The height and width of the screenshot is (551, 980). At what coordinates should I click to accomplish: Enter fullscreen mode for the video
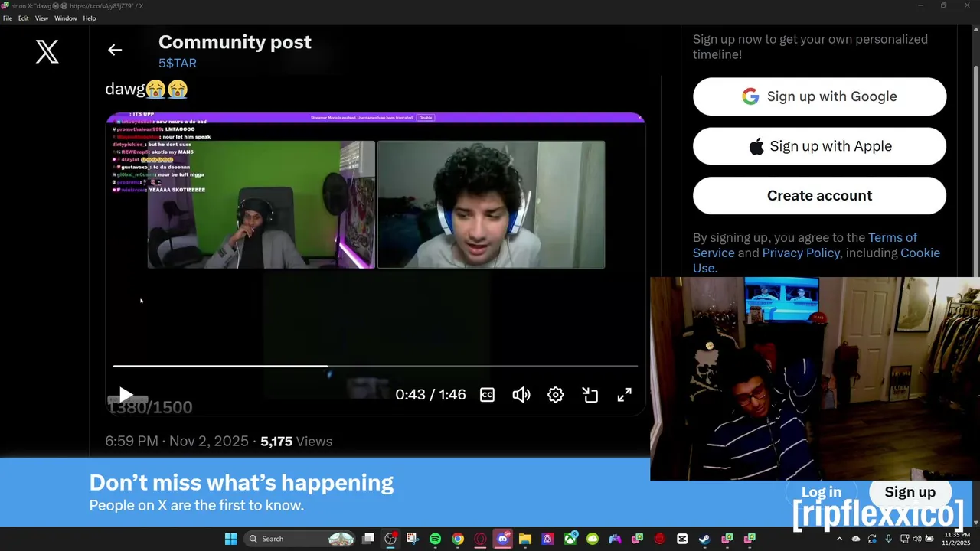pyautogui.click(x=625, y=395)
